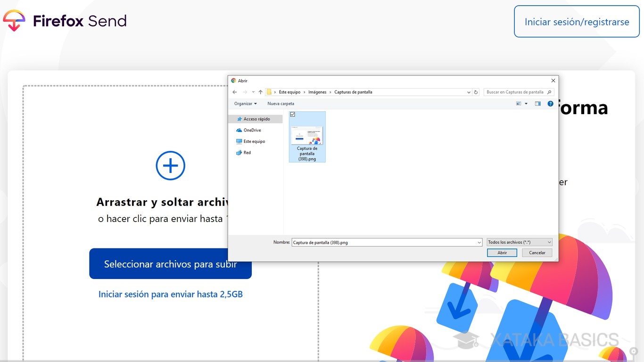Open the Iniciar sesión para enviar link
Screen dimensions: 644x362
tap(170, 294)
